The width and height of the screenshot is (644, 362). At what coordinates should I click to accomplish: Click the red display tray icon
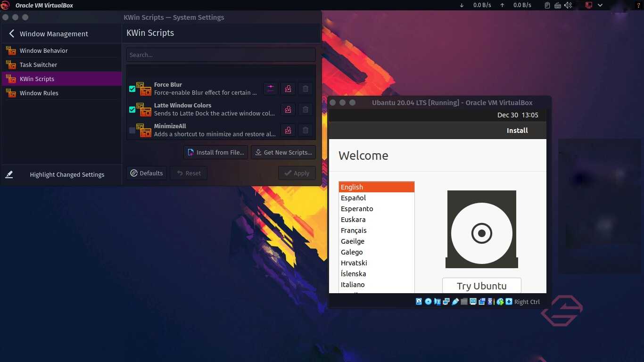(x=589, y=5)
